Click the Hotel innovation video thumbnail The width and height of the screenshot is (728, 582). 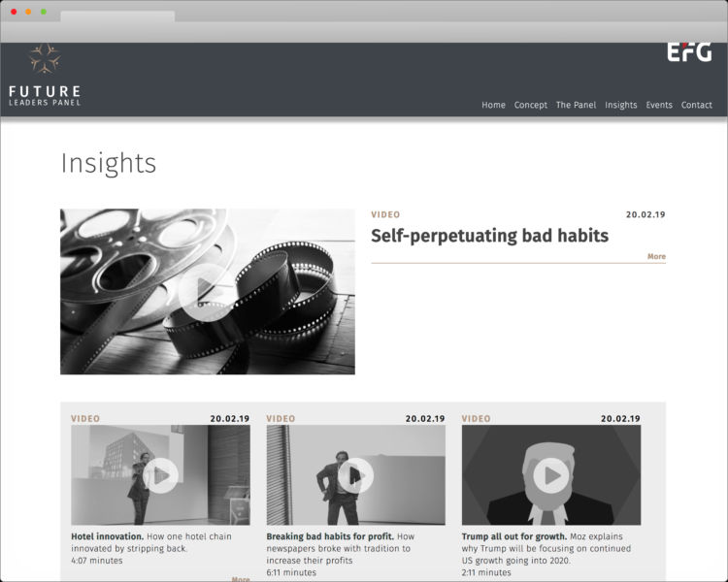coord(160,475)
